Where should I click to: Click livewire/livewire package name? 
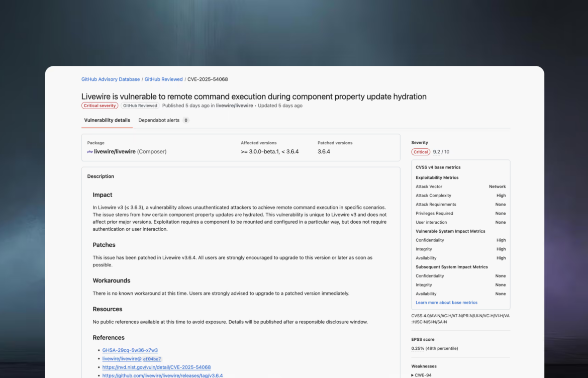click(115, 152)
